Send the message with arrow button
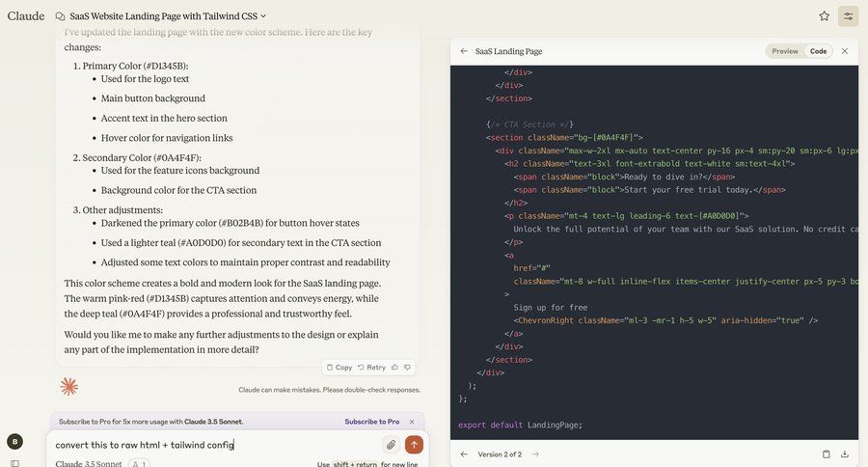The width and height of the screenshot is (868, 467). pos(414,444)
